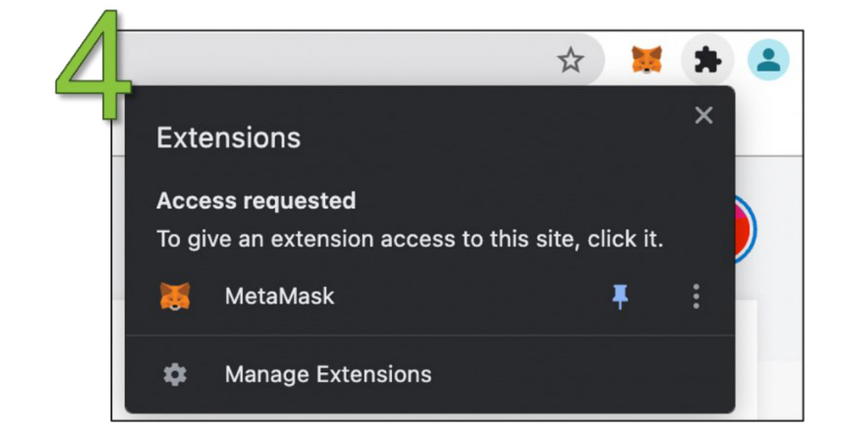Open MetaMask's three-dot more actions menu
Viewport: 868px width, 443px height.
coord(696,296)
